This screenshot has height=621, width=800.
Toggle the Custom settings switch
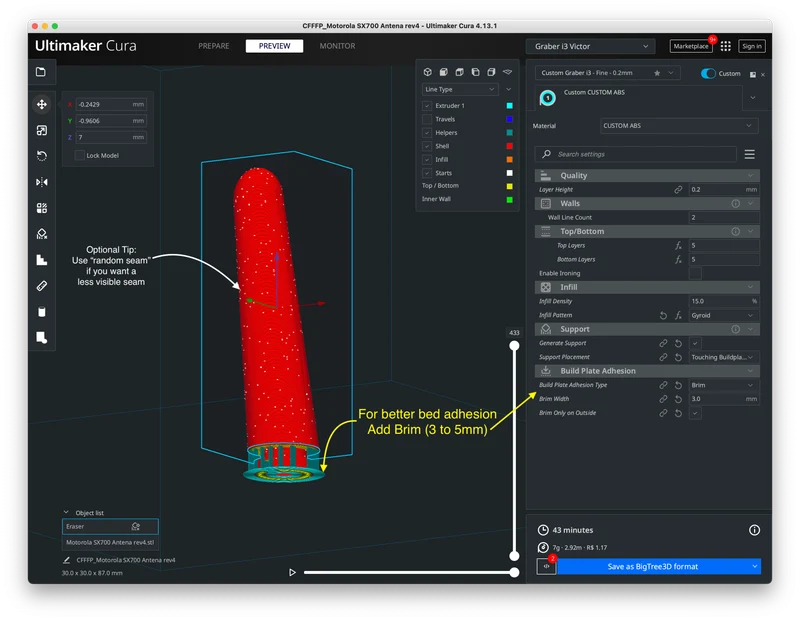708,73
